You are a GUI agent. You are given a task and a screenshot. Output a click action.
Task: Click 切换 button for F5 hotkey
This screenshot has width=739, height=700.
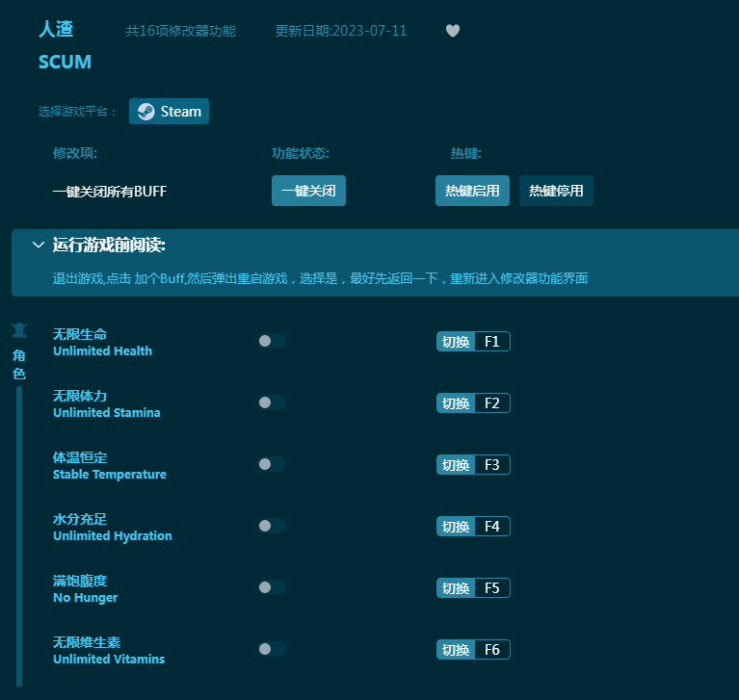[456, 588]
